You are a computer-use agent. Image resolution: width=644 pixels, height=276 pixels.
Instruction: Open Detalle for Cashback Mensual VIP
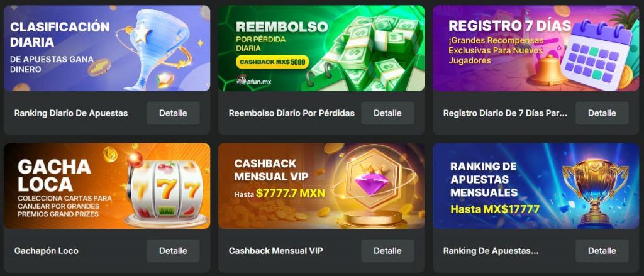click(387, 250)
